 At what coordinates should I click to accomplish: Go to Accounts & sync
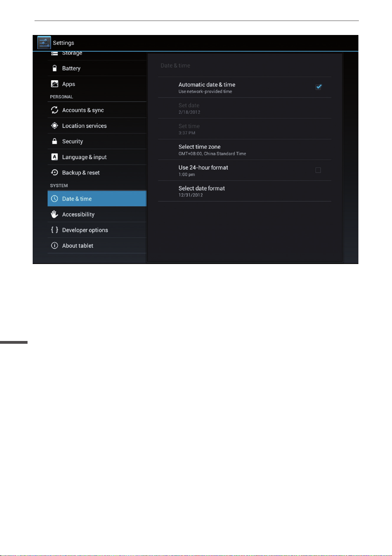(97, 110)
